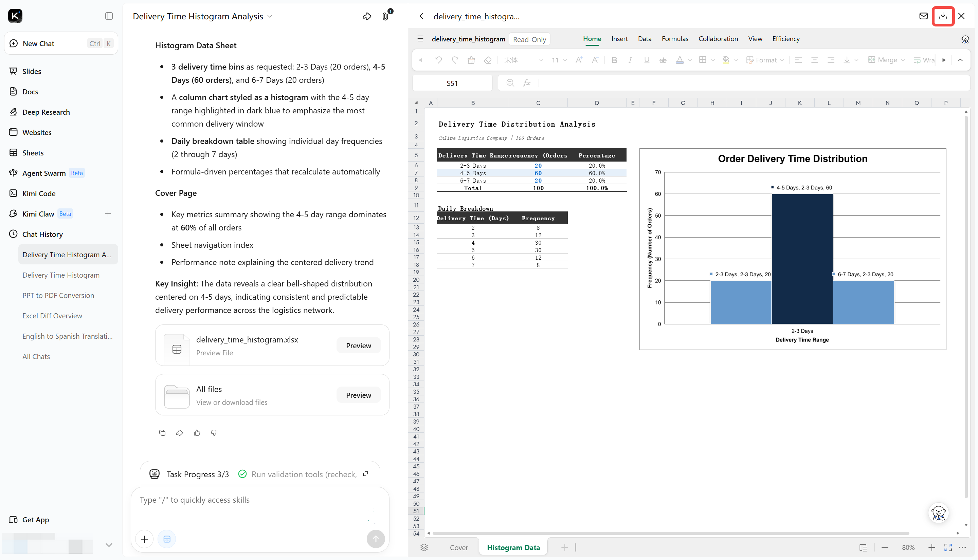Screen dimensions: 978x560
Task: Expand the account menu chevron
Action: (x=109, y=545)
